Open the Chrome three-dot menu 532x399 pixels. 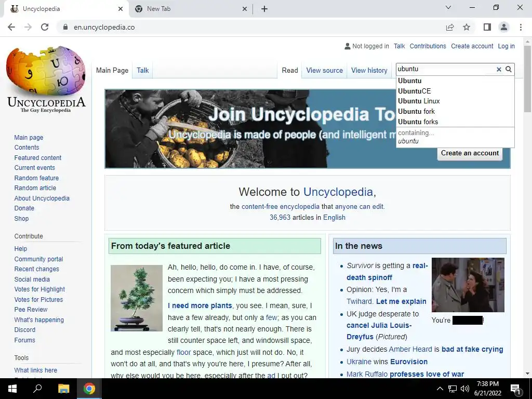tap(521, 27)
